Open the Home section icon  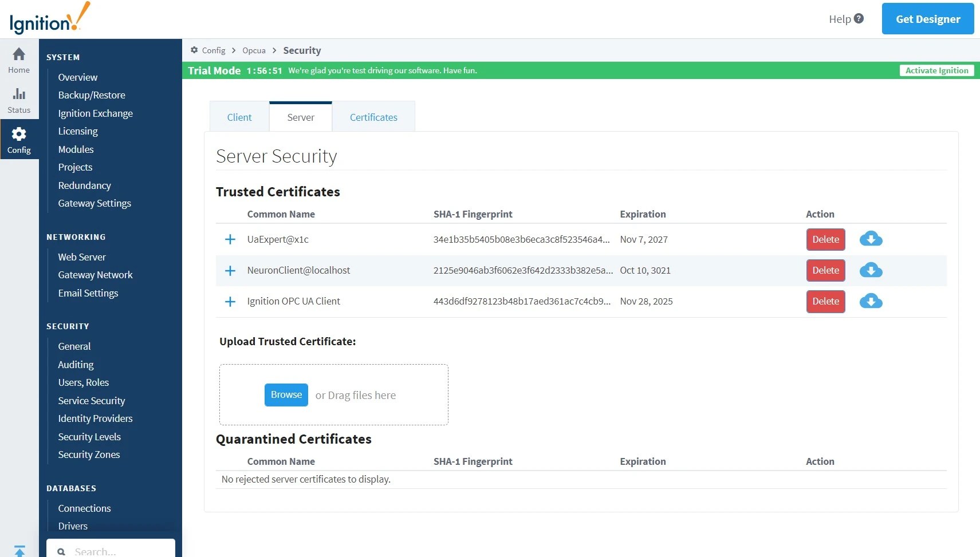(x=19, y=54)
